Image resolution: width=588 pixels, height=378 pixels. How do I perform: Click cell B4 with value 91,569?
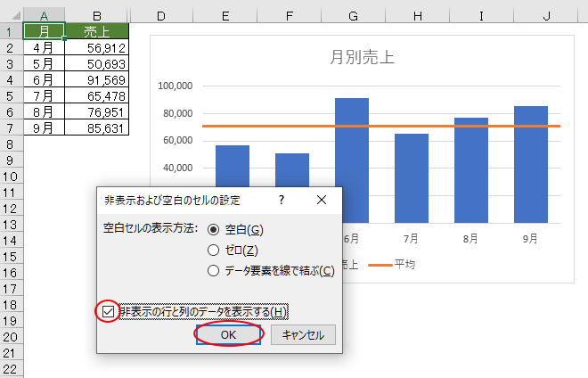pyautogui.click(x=98, y=79)
